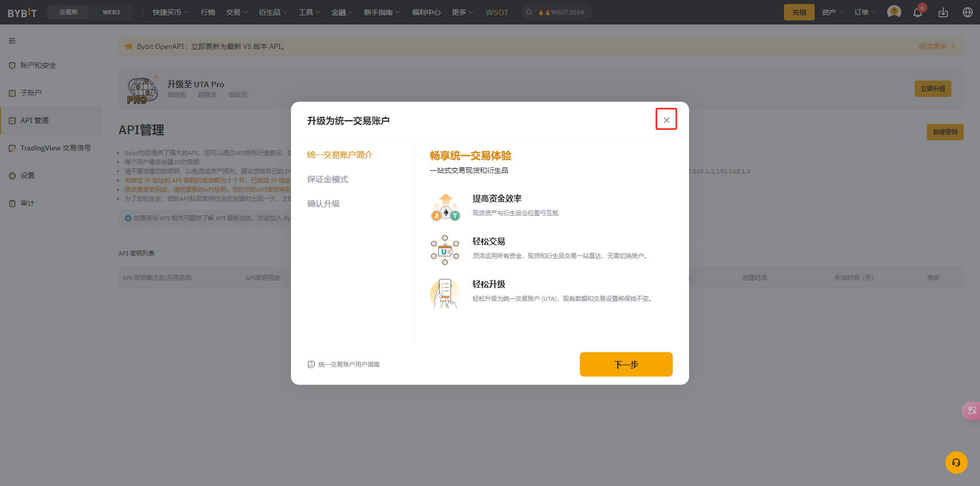Click API 密钥备注名/应用名称 column header
The image size is (980, 486).
pyautogui.click(x=157, y=278)
